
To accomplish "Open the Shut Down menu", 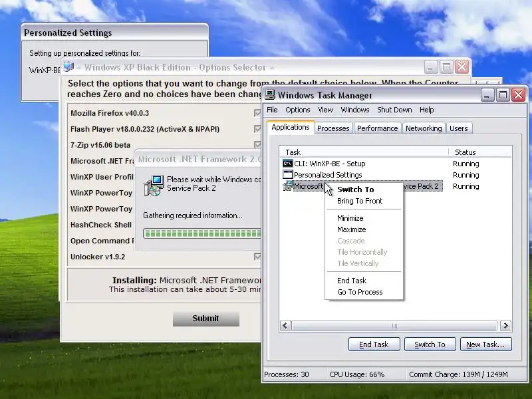I will [x=394, y=110].
